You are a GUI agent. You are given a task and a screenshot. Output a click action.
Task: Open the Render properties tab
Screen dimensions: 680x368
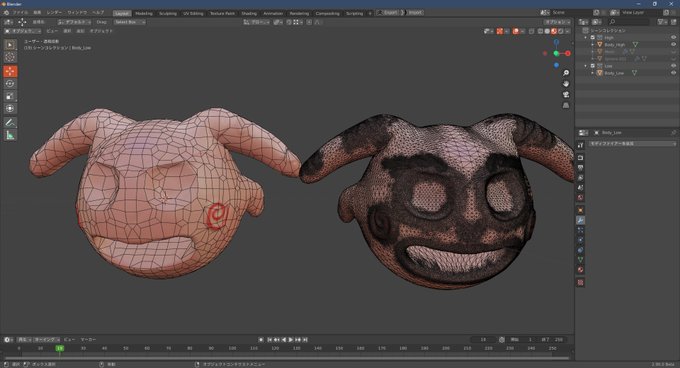coord(581,158)
